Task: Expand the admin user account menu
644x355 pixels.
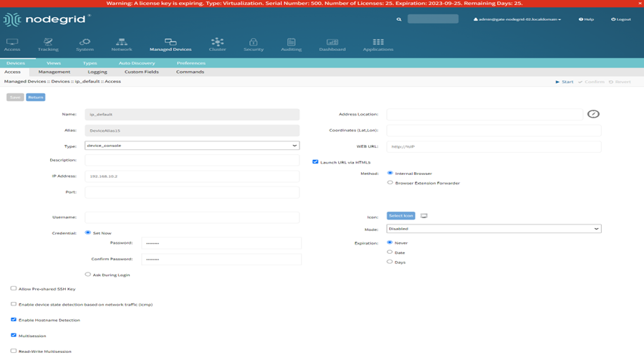Action: [x=517, y=19]
